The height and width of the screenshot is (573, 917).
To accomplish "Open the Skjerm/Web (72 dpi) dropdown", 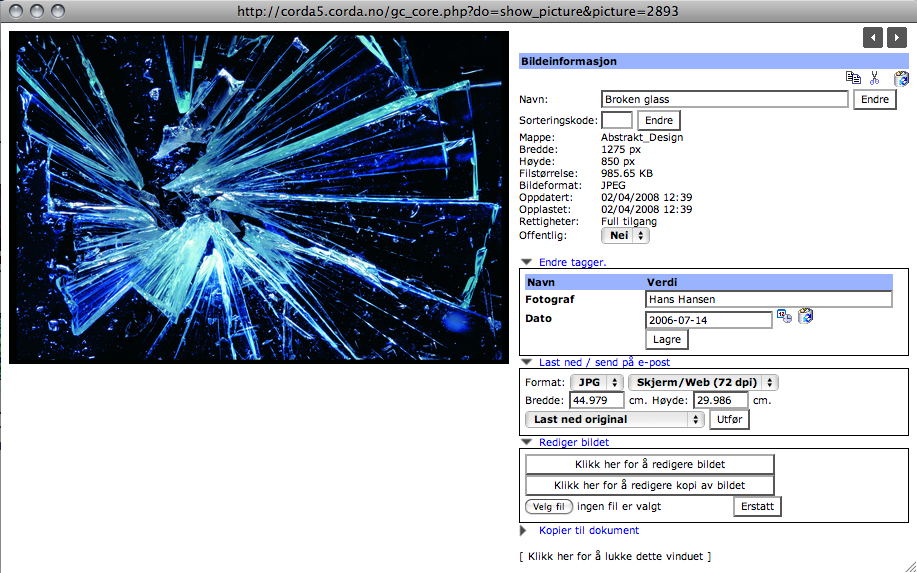I will point(703,382).
